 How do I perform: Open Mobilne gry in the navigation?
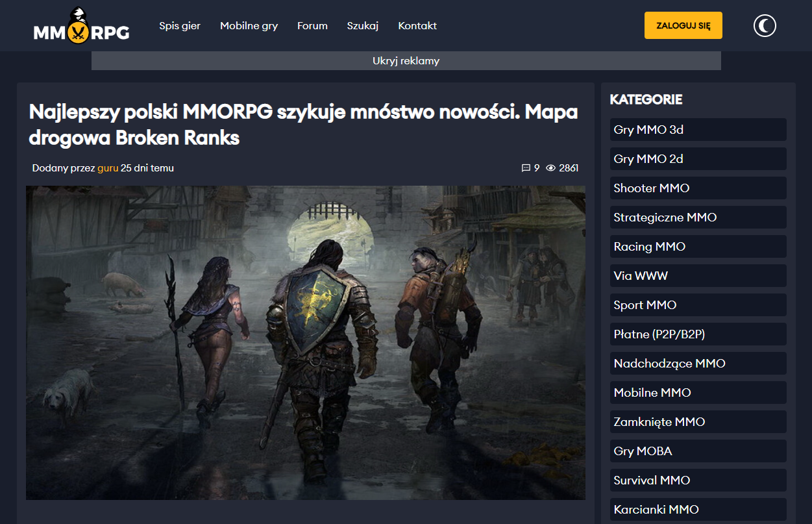click(x=249, y=26)
